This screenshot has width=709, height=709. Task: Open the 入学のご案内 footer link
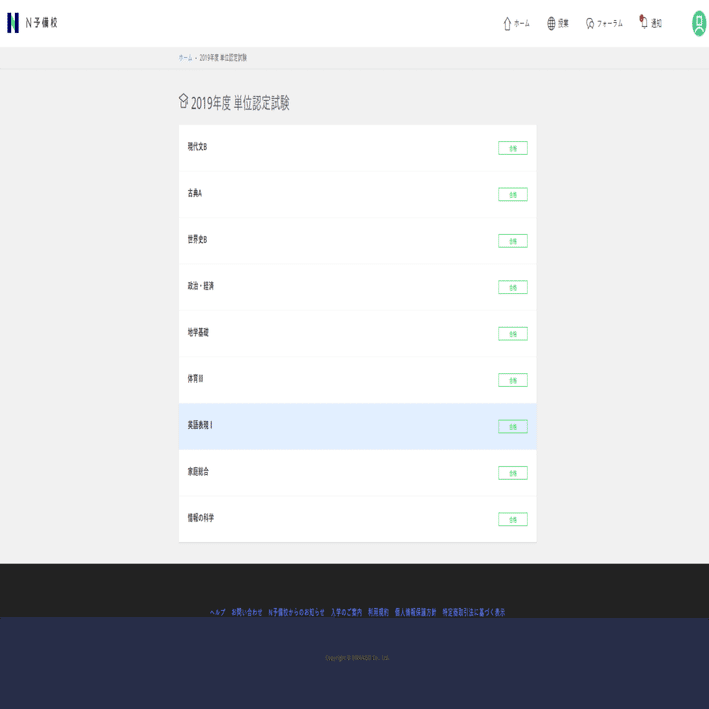(x=346, y=612)
